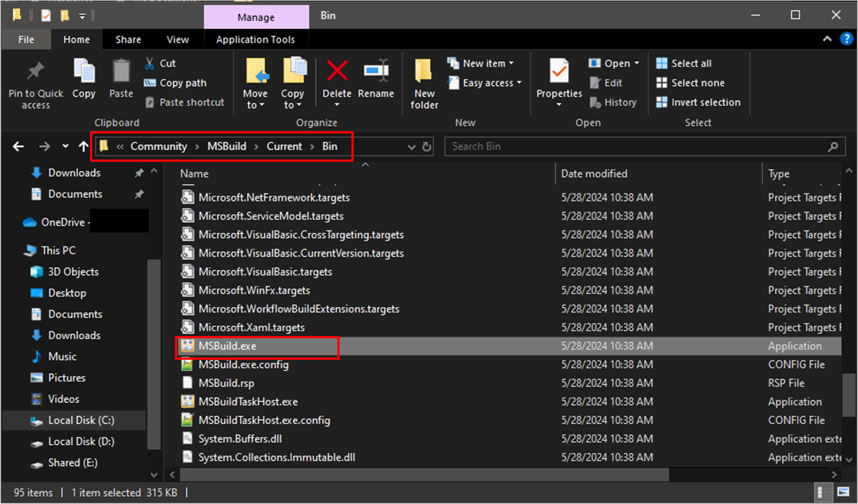Switch to the Share tab
This screenshot has height=504, width=858.
tap(128, 40)
